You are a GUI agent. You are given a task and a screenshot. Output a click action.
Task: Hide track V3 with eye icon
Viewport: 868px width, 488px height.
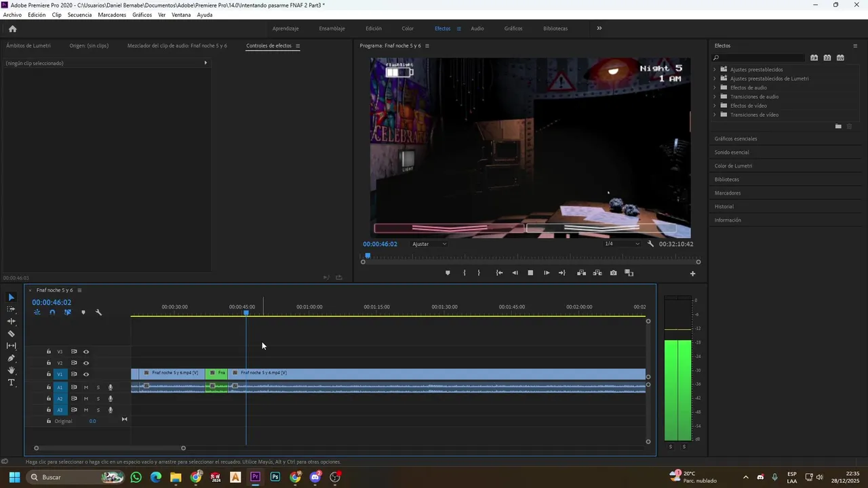pyautogui.click(x=86, y=352)
